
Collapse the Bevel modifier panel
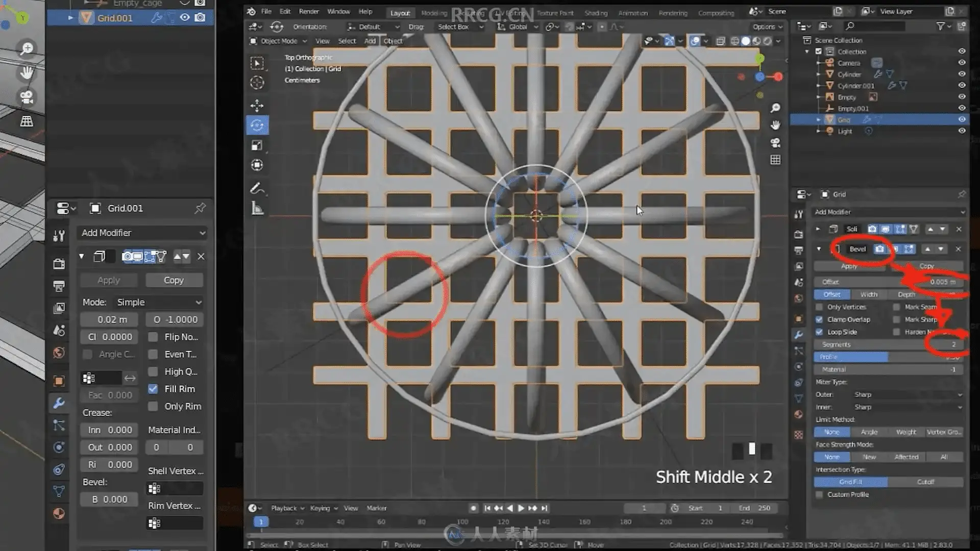[819, 249]
